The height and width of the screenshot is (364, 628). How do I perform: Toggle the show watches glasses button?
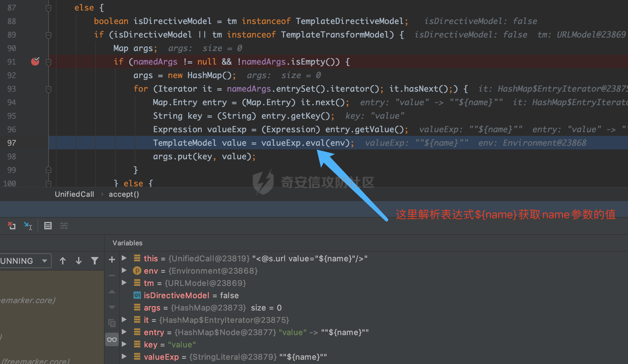[x=112, y=339]
